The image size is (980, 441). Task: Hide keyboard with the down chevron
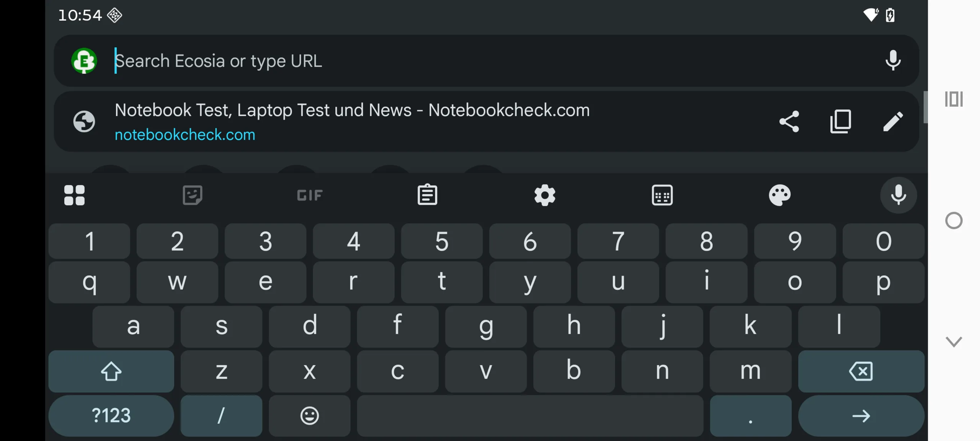pyautogui.click(x=954, y=341)
